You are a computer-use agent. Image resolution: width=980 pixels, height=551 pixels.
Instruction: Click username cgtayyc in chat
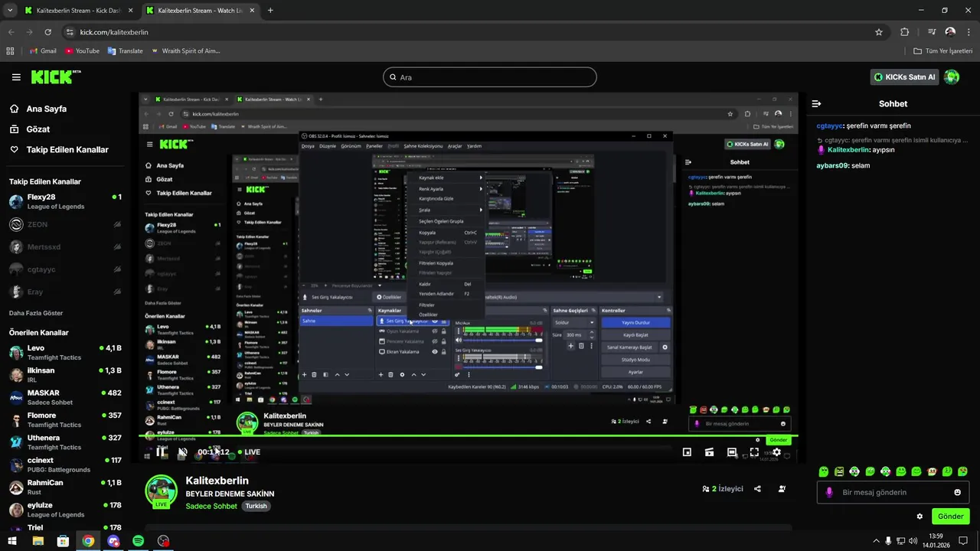tap(830, 126)
